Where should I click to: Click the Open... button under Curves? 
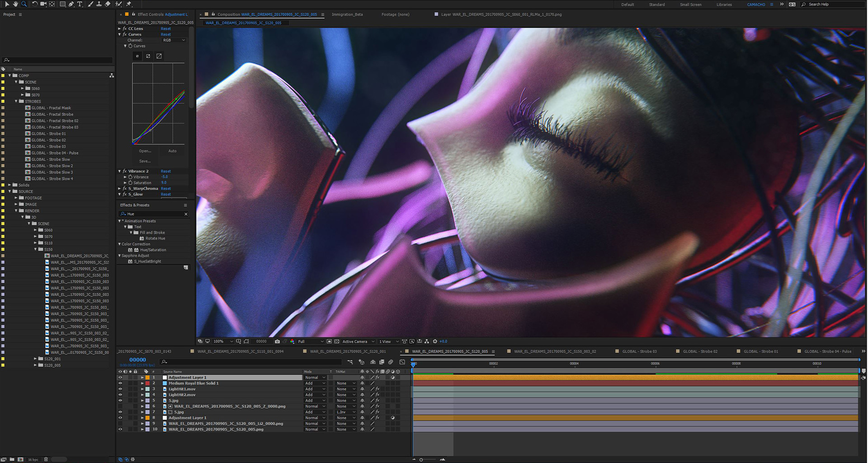coord(145,151)
